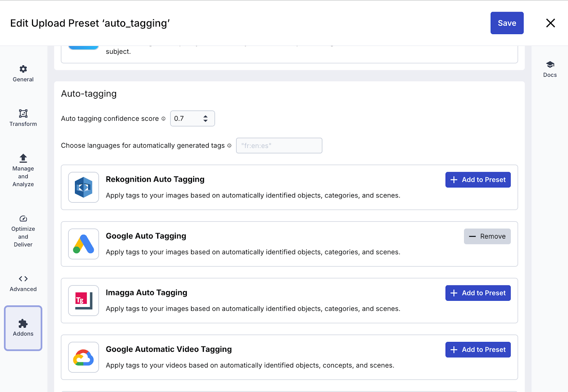568x392 pixels.
Task: Click the Imagga Tg logo icon
Action: [83, 301]
